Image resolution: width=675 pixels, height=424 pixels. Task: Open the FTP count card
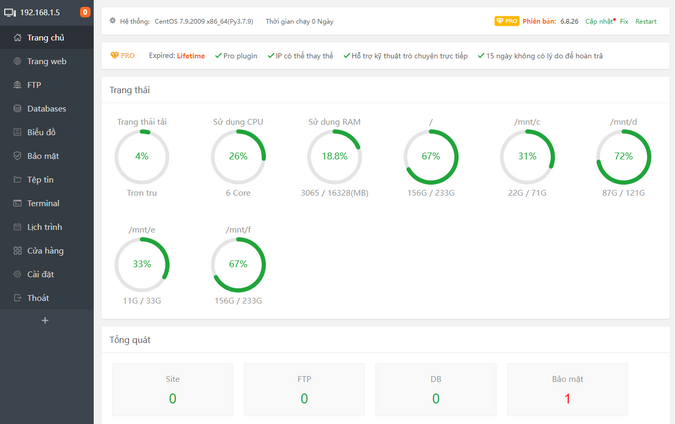[304, 390]
